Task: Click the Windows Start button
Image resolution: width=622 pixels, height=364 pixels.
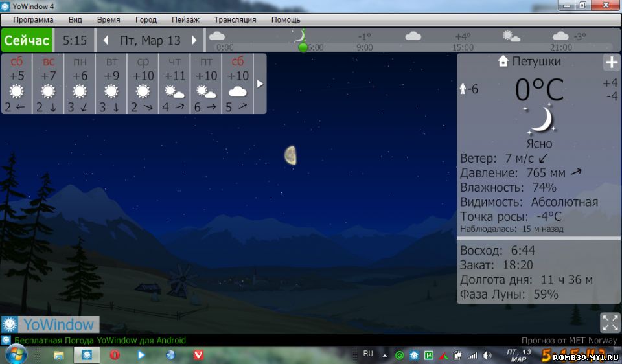Action: click(x=16, y=354)
